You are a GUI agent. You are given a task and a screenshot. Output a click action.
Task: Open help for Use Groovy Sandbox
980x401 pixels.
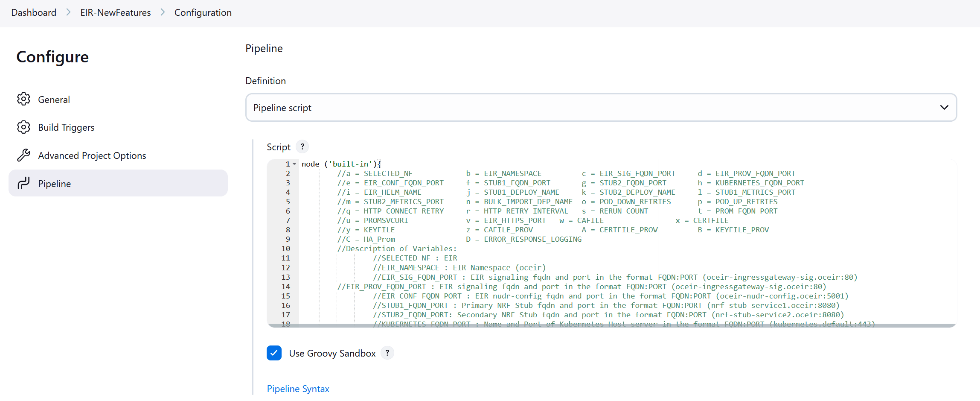point(387,353)
